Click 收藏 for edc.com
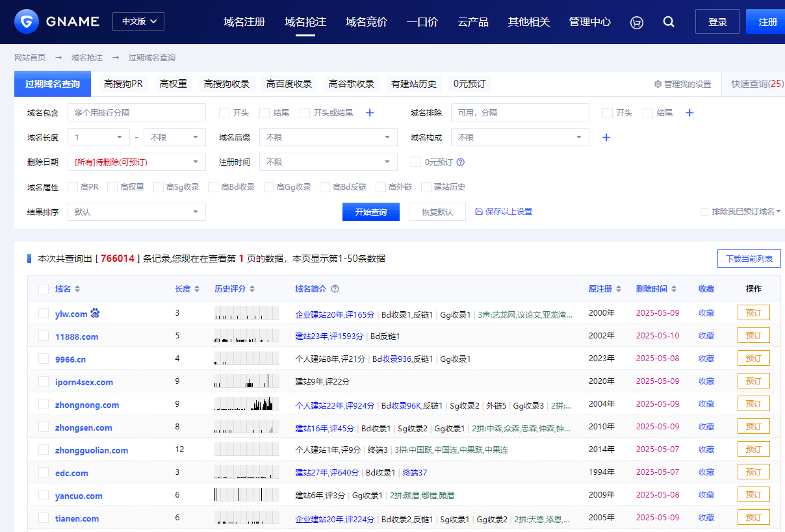The width and height of the screenshot is (785, 532). point(706,472)
